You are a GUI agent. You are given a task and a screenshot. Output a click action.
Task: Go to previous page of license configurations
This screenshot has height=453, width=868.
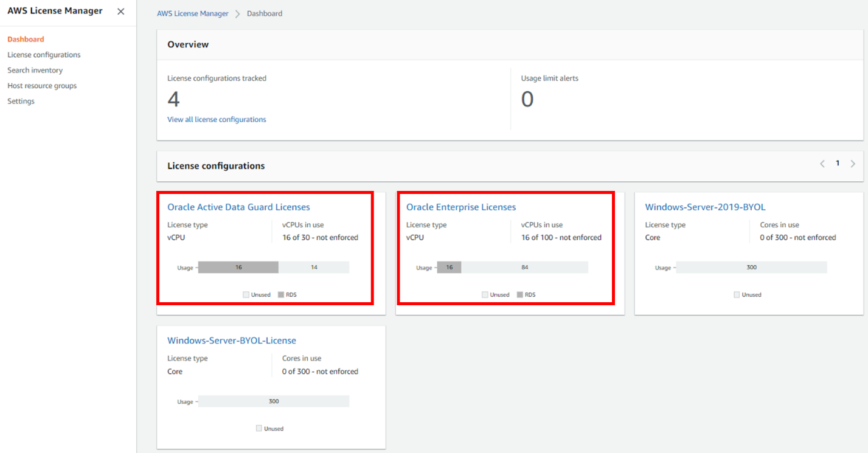click(x=822, y=164)
